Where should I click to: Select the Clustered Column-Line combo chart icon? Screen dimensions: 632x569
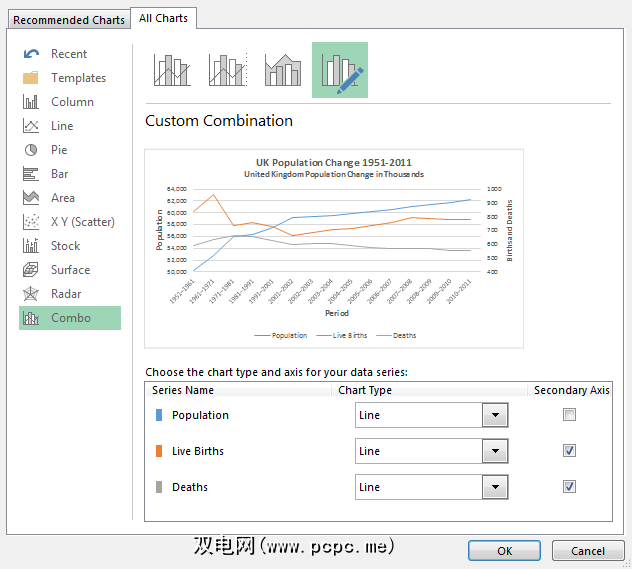coord(173,70)
